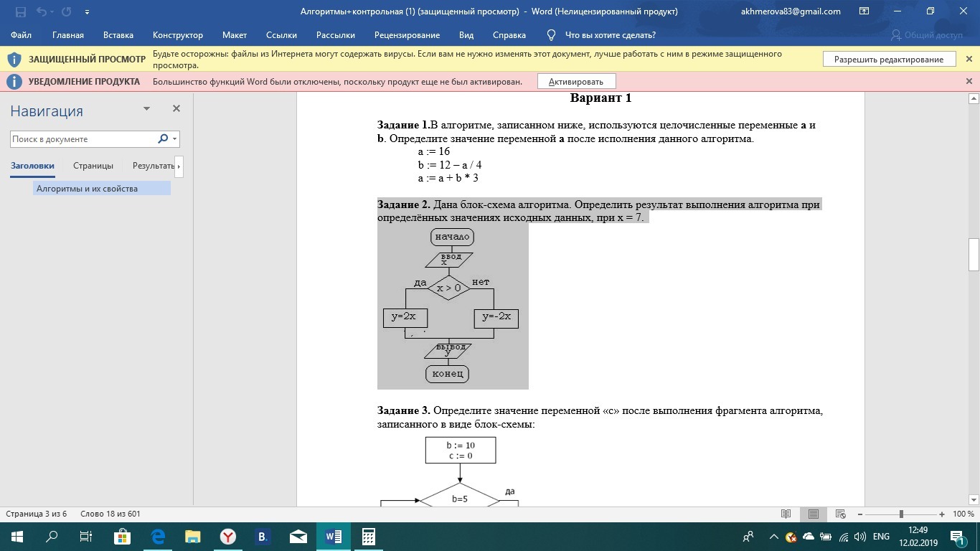Click the ENG language indicator in tray
The image size is (980, 551).
[881, 537]
